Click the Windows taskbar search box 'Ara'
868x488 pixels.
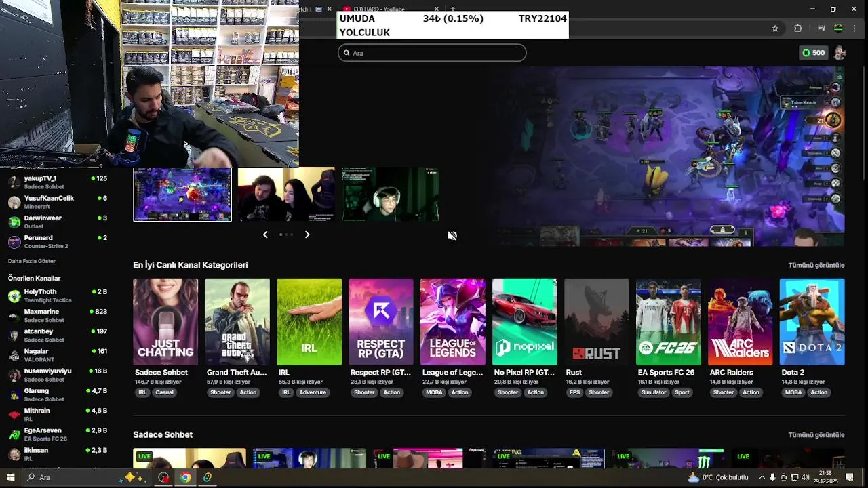[87, 477]
